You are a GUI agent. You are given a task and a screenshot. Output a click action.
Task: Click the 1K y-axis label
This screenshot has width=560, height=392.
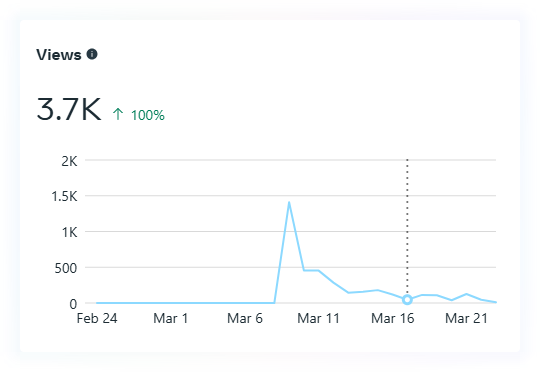[x=70, y=232]
